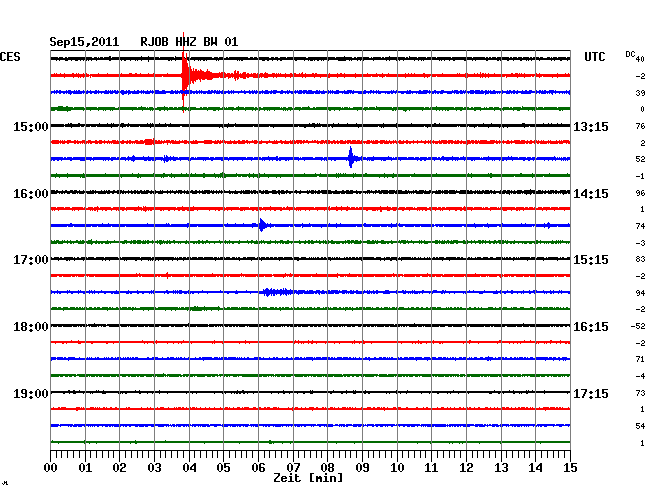Click DC offset value 76
650x494 pixels.
click(x=640, y=126)
